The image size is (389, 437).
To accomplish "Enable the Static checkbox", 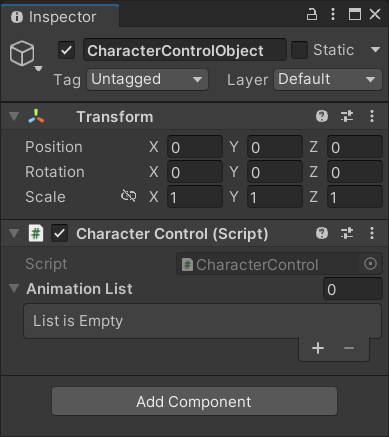I will click(299, 50).
